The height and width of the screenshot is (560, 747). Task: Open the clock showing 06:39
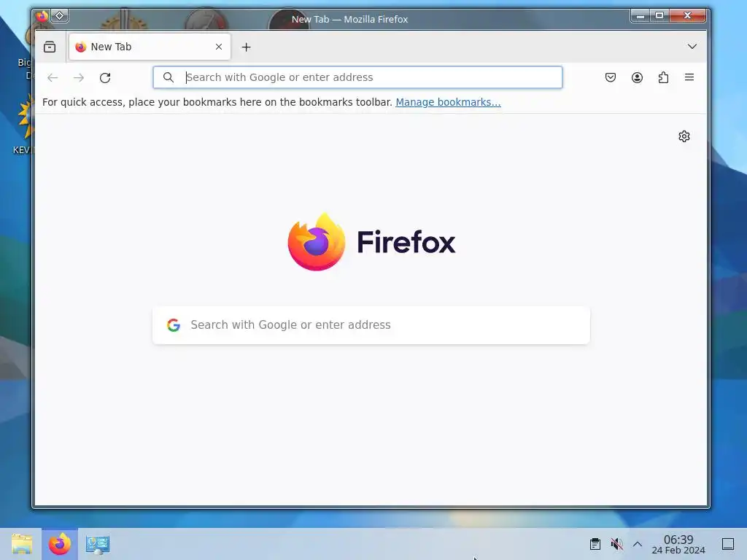tap(678, 544)
